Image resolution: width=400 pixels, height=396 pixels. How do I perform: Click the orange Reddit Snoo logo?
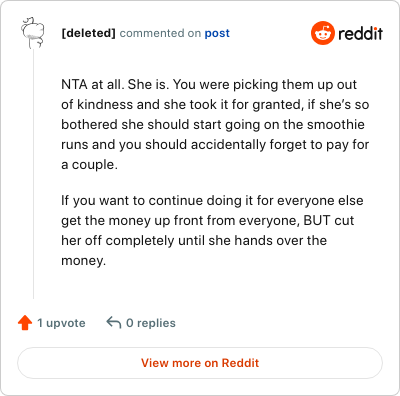click(x=322, y=33)
